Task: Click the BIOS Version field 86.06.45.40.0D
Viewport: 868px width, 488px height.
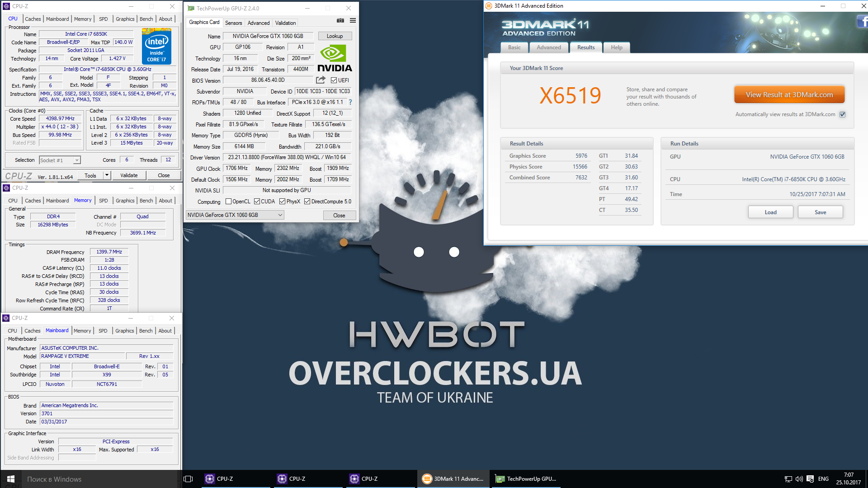Action: [x=268, y=80]
